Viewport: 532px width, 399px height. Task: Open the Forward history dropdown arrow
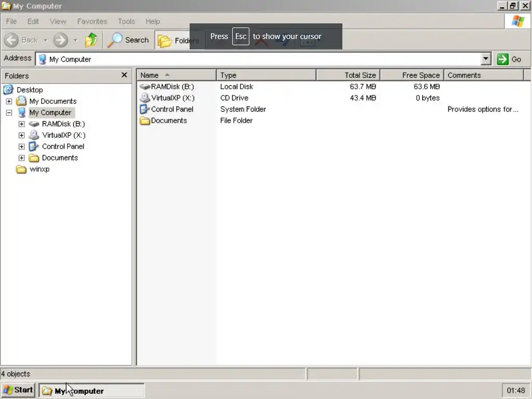[75, 40]
